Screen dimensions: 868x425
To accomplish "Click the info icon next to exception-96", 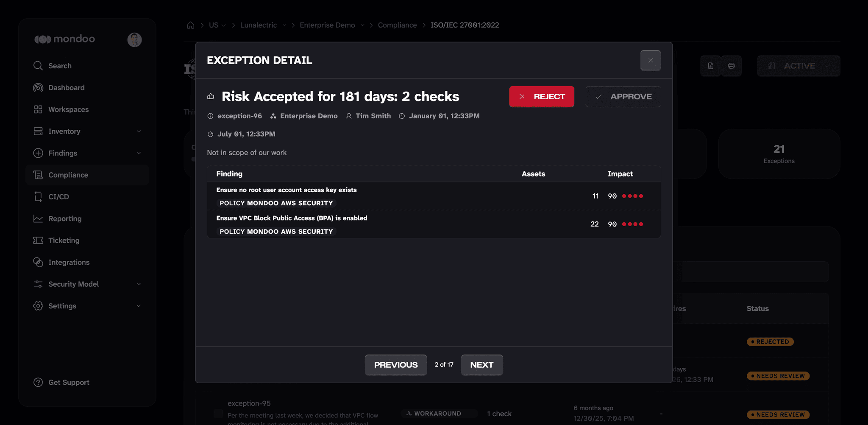I will point(210,116).
